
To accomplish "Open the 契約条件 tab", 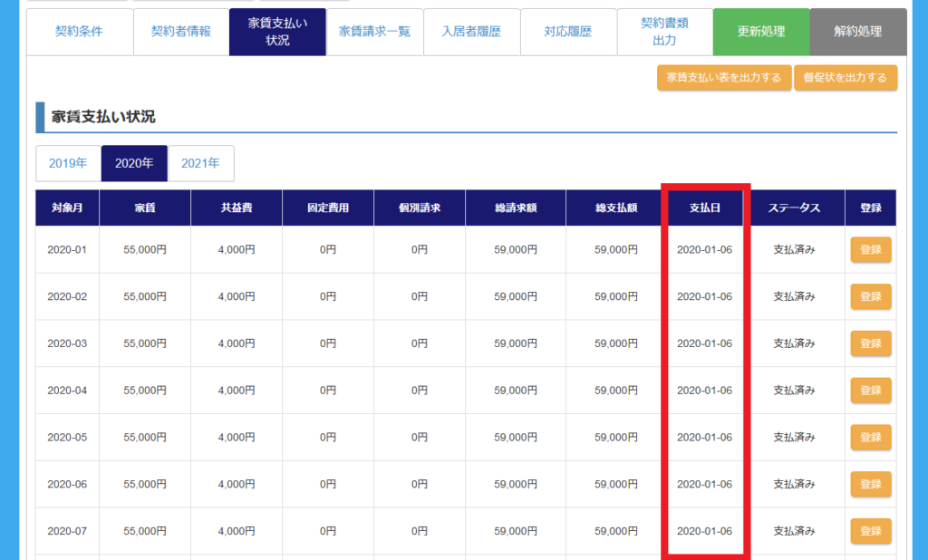I will pyautogui.click(x=79, y=32).
